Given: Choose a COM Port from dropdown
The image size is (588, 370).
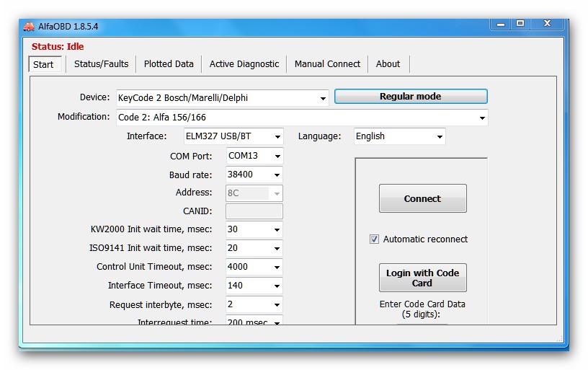Looking at the screenshot, I should [277, 156].
